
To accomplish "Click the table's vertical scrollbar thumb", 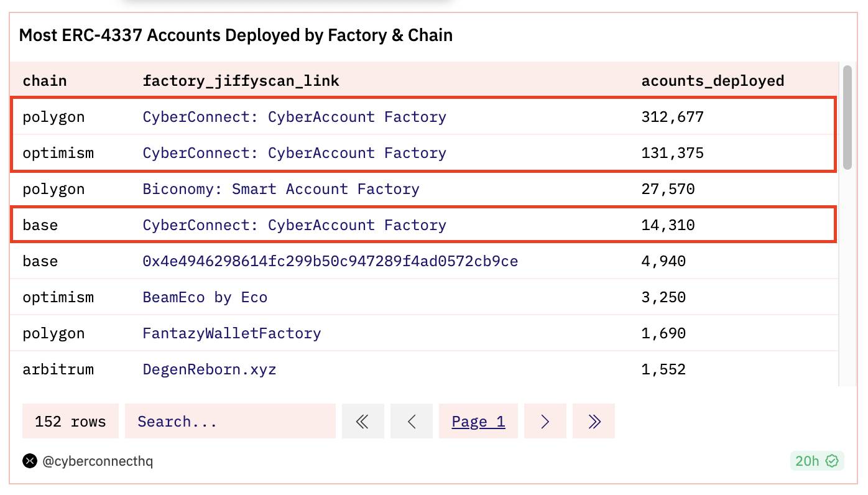I will click(847, 118).
